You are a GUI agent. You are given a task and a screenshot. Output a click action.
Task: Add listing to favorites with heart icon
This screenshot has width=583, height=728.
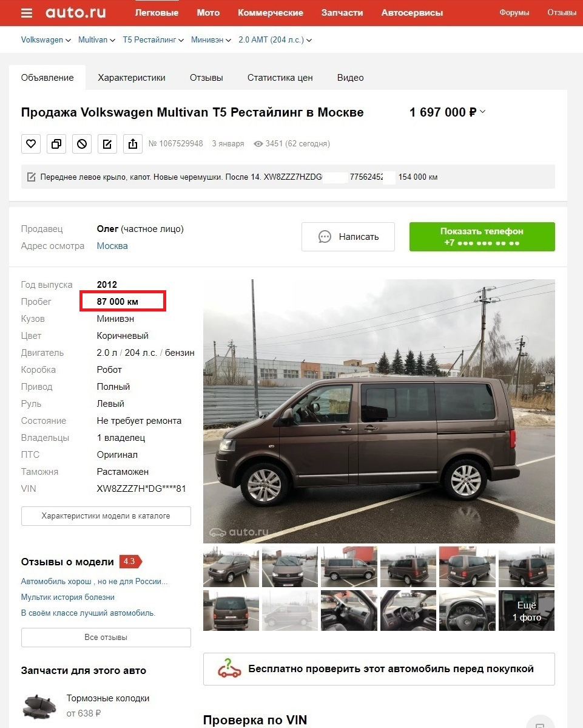tap(31, 144)
